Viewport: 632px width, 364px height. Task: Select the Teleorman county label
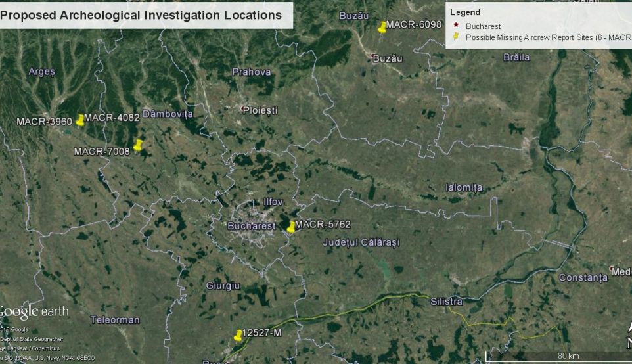114,320
